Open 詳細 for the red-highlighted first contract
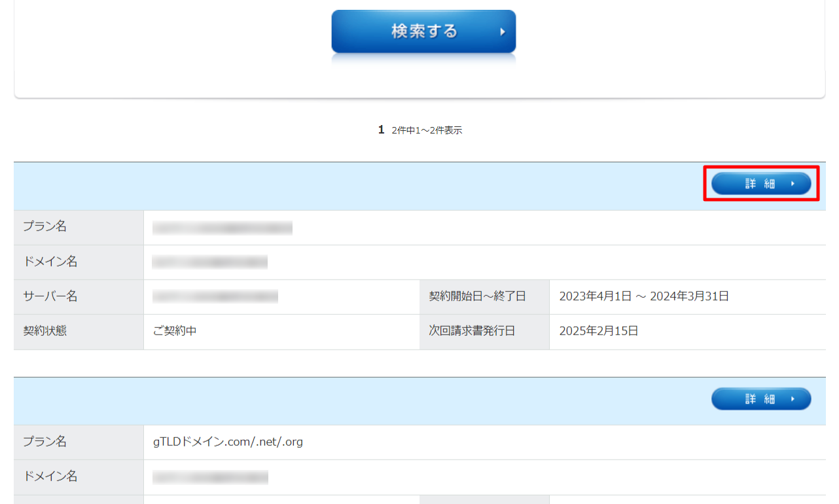Image resolution: width=839 pixels, height=504 pixels. point(760,184)
